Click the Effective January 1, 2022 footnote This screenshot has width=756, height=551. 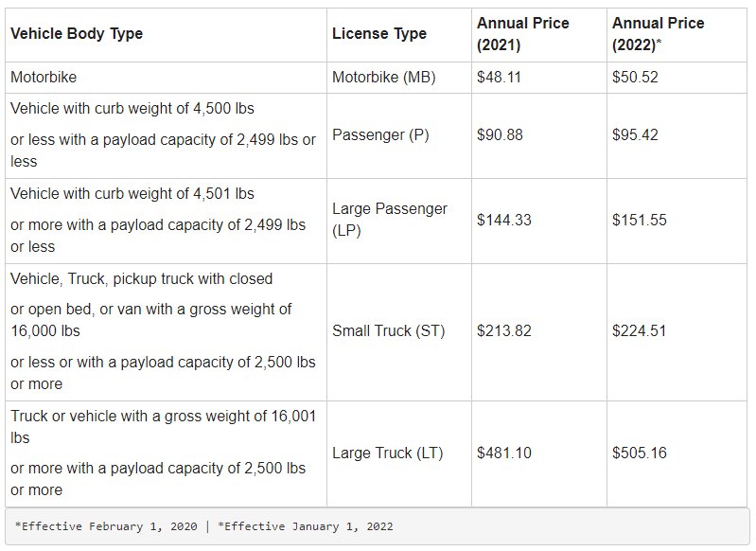click(x=306, y=526)
